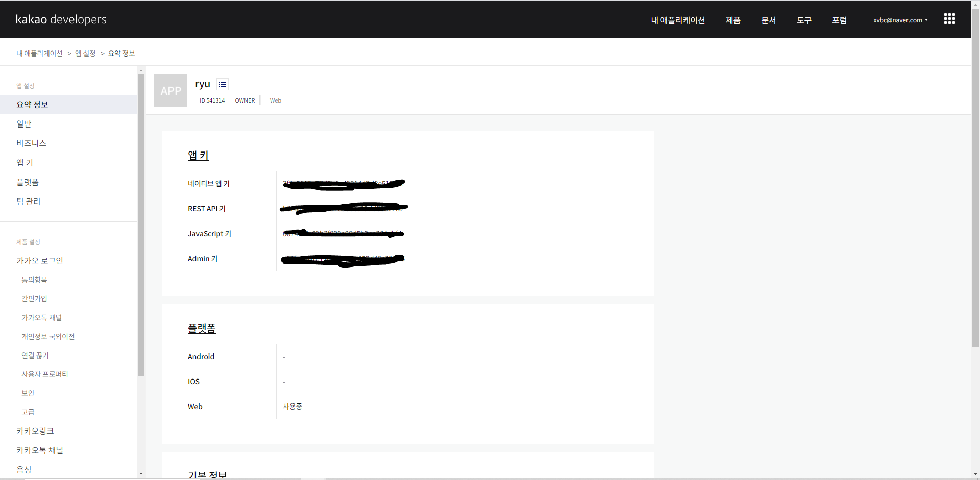Open 동의항목 submenu item

point(34,280)
